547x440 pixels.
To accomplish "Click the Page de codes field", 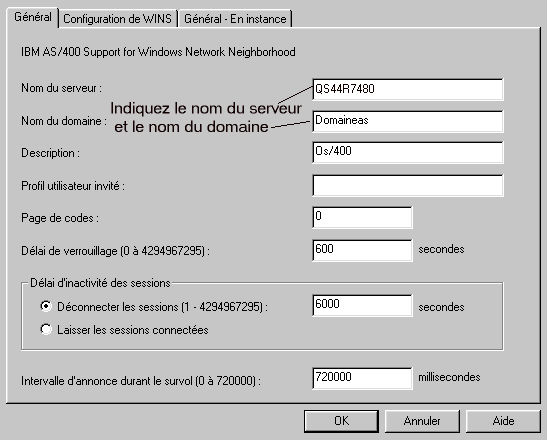I will pyautogui.click(x=362, y=217).
